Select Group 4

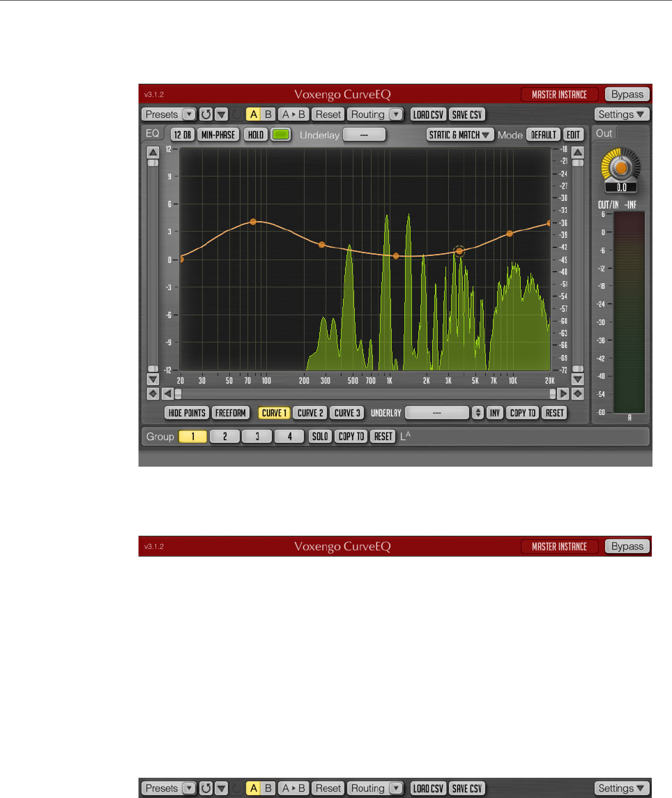coord(289,437)
